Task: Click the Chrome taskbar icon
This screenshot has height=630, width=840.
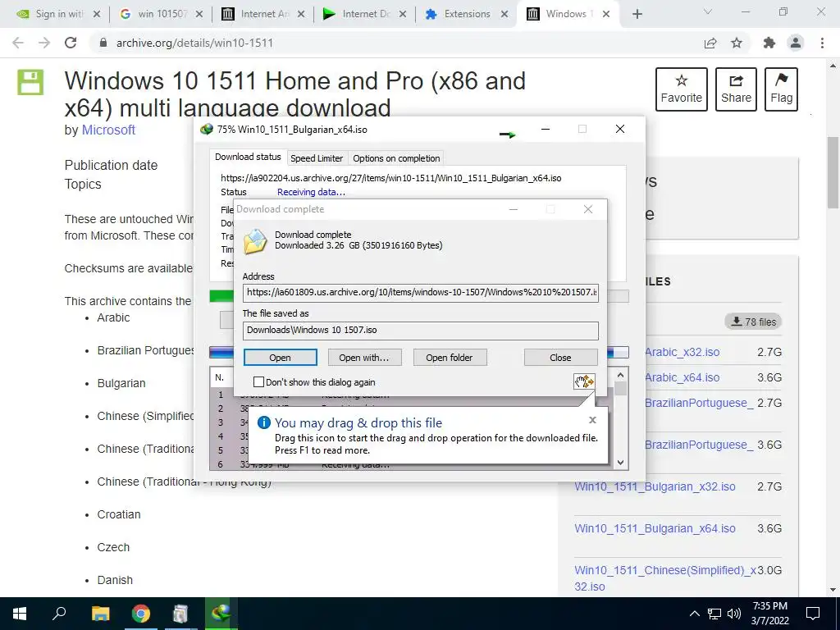Action: click(x=141, y=614)
